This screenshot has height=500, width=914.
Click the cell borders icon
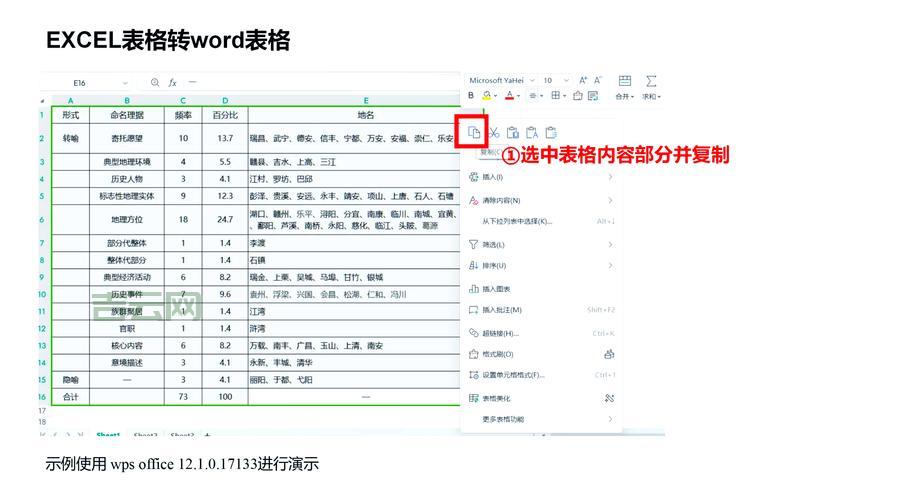tap(556, 96)
